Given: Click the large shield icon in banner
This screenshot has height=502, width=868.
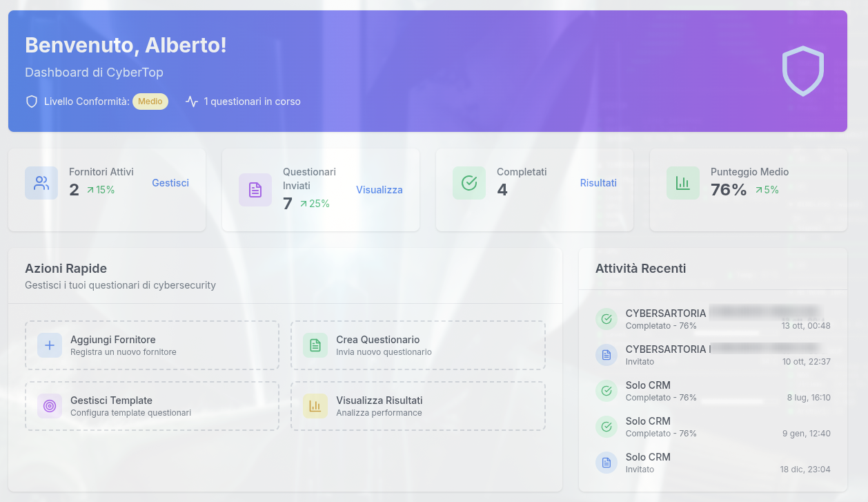Looking at the screenshot, I should click(x=803, y=71).
